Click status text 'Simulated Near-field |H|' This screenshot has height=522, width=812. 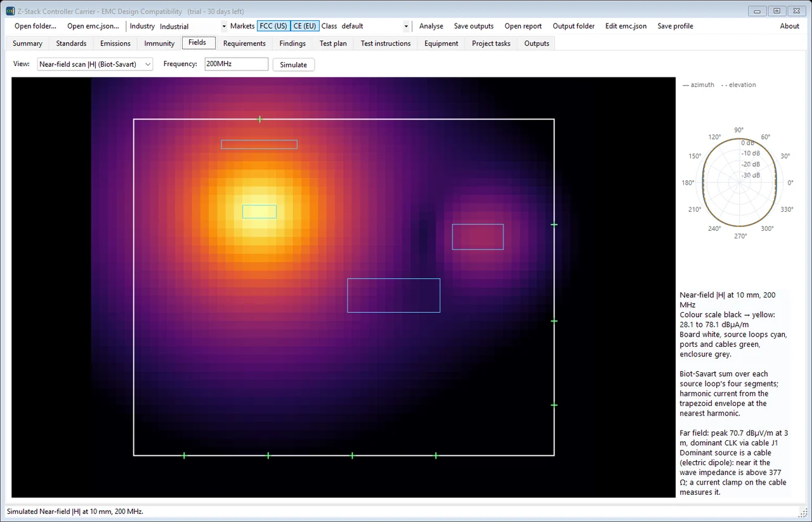click(x=75, y=511)
